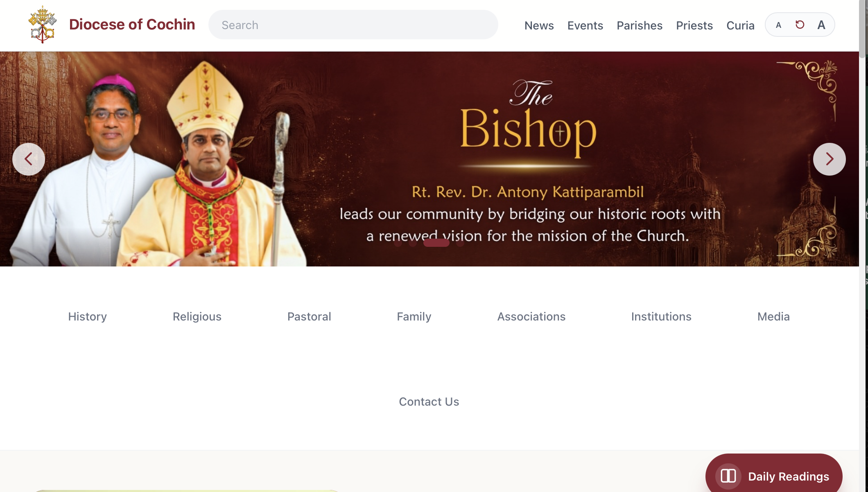Focus the Search field
868x492 pixels.
pos(353,25)
